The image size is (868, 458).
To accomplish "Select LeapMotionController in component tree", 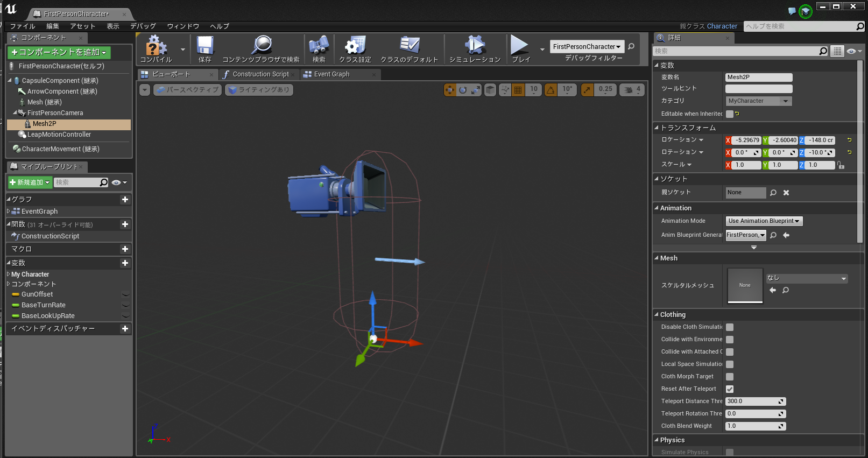I will [x=59, y=135].
